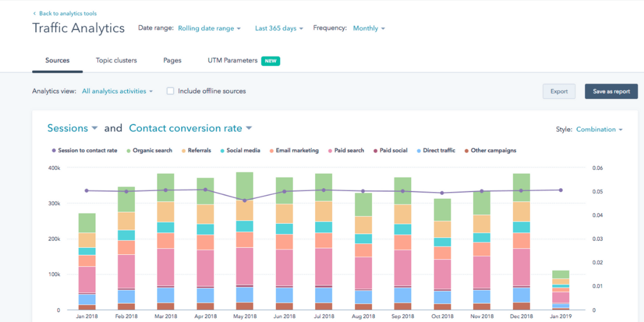Open the Combination style dropdown
Image resolution: width=644 pixels, height=322 pixels.
[599, 129]
